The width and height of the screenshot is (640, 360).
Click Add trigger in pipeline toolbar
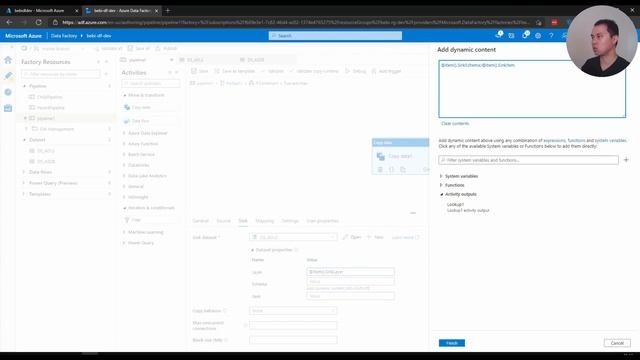(386, 71)
